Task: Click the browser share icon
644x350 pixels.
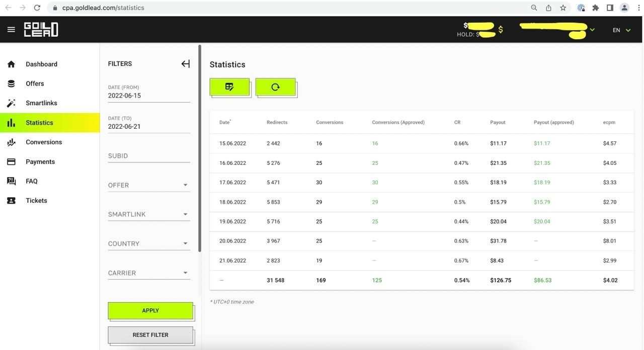Action: (548, 8)
